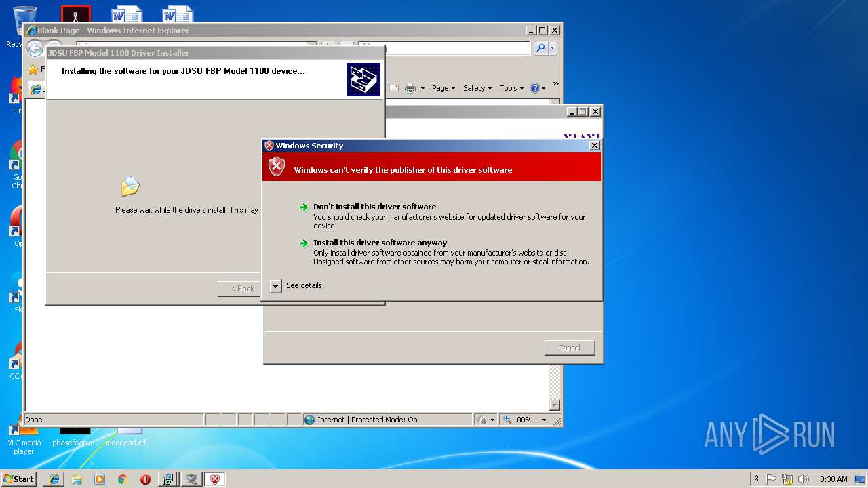This screenshot has height=488, width=868.
Task: Open the Tools menu in Internet Explorer
Action: point(512,88)
